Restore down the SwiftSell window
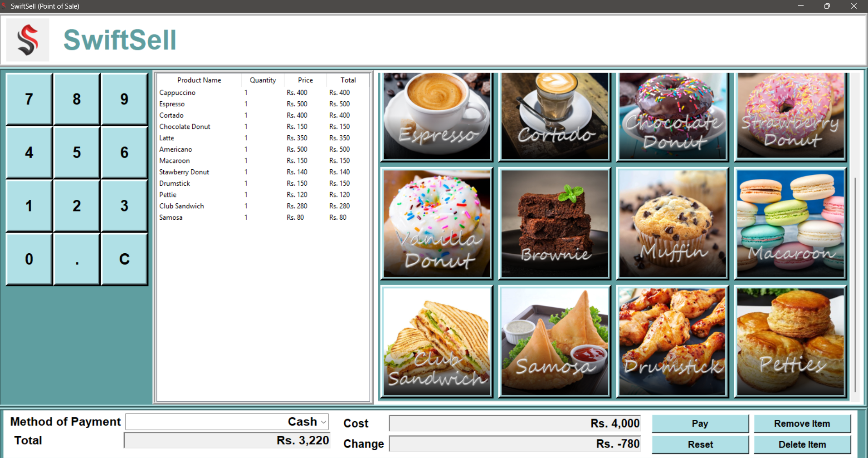Image resolution: width=868 pixels, height=458 pixels. 827,6
